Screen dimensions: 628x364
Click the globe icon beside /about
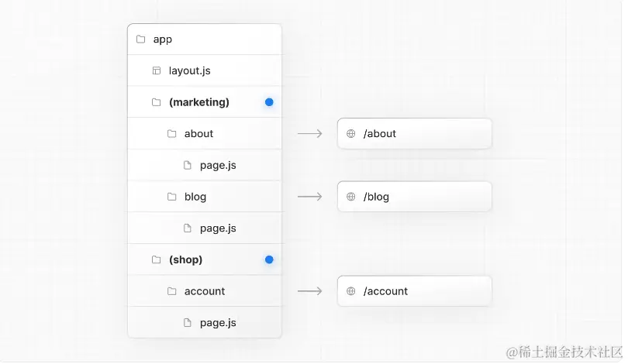point(351,134)
